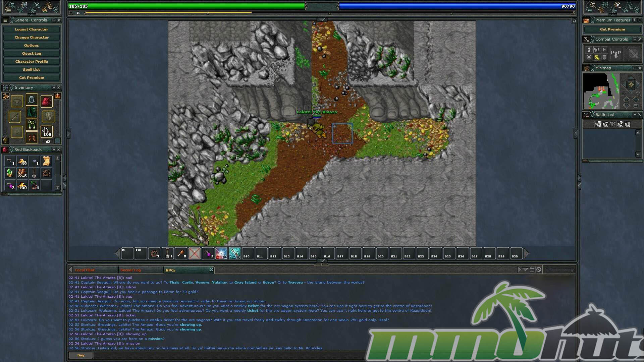The height and width of the screenshot is (362, 644).
Task: Select the rope item in backpack
Action: coord(46,173)
